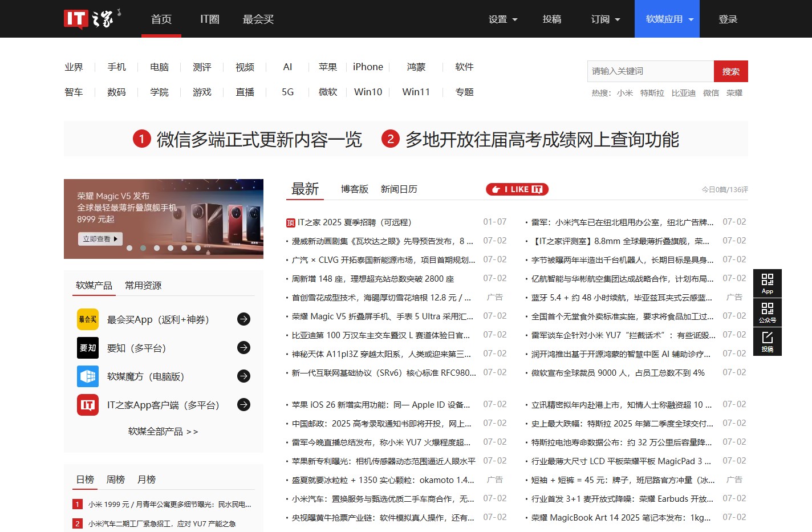Open article 微软宣布全球裁员 9000 人

click(618, 373)
